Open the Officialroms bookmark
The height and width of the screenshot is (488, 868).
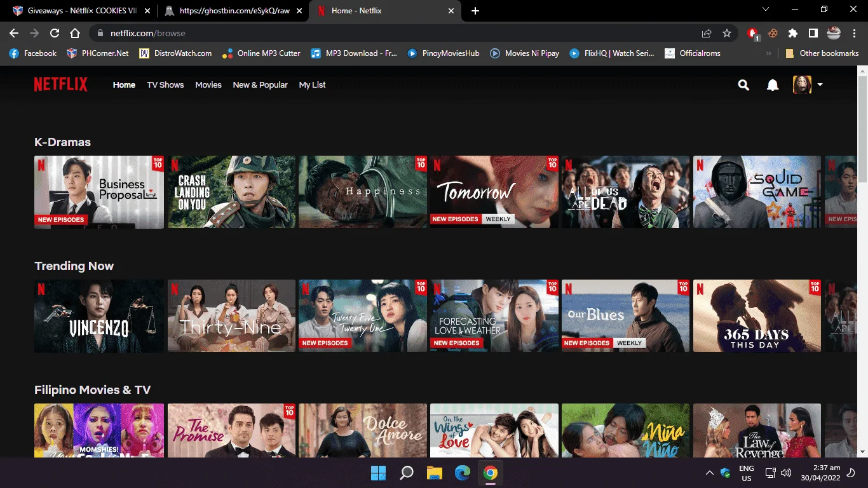click(693, 53)
